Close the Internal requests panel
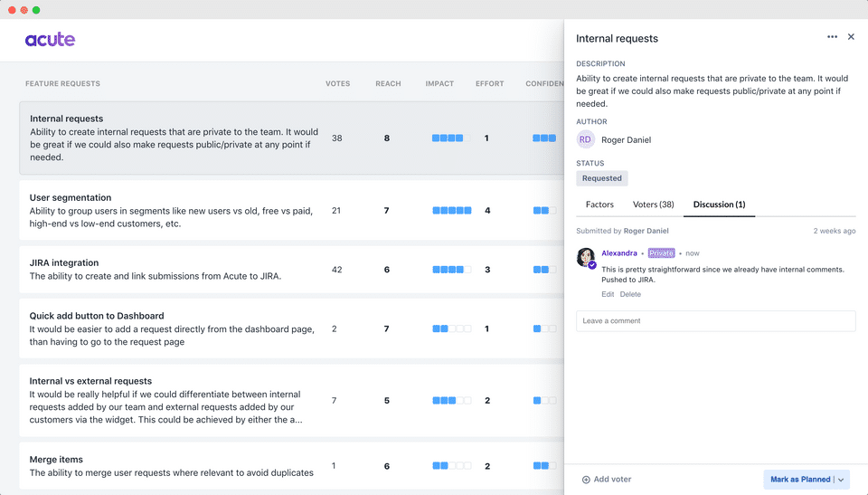 pyautogui.click(x=851, y=36)
